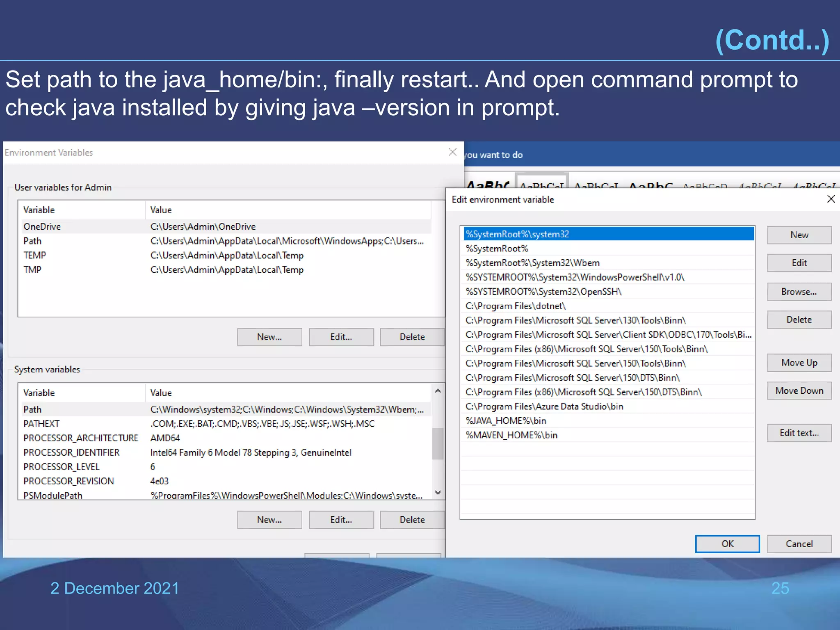Select the %MAVEN_HOME%\bin entry

(609, 435)
